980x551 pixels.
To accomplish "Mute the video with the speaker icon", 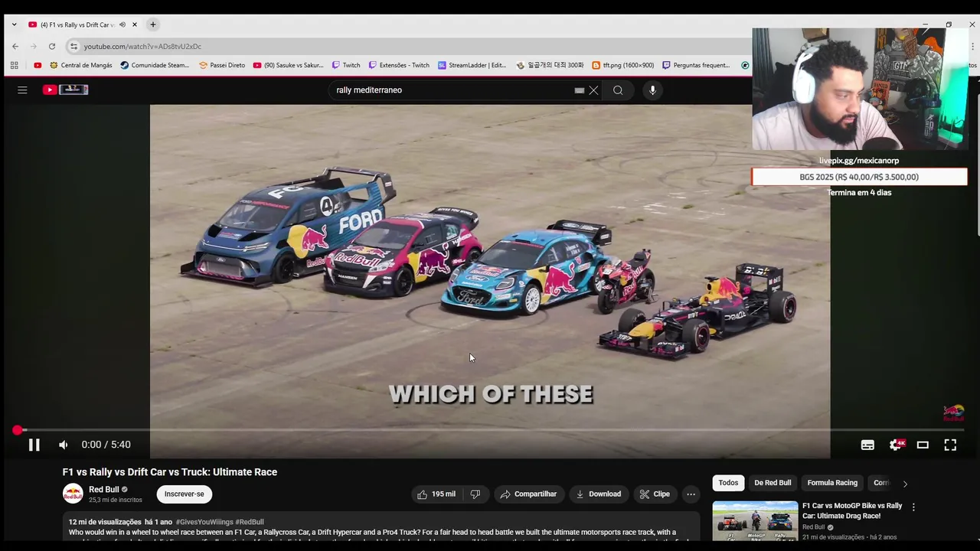I will point(64,445).
